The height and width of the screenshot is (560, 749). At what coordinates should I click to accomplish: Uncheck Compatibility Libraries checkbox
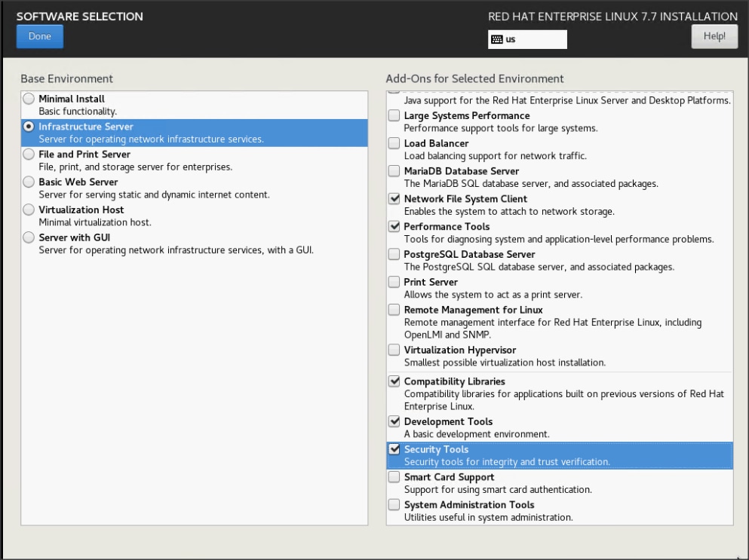(394, 381)
